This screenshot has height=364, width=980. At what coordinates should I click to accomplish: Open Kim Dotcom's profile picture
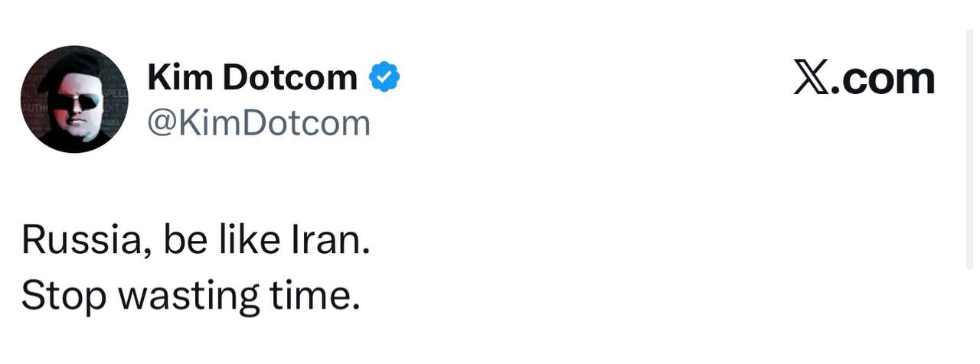74,99
